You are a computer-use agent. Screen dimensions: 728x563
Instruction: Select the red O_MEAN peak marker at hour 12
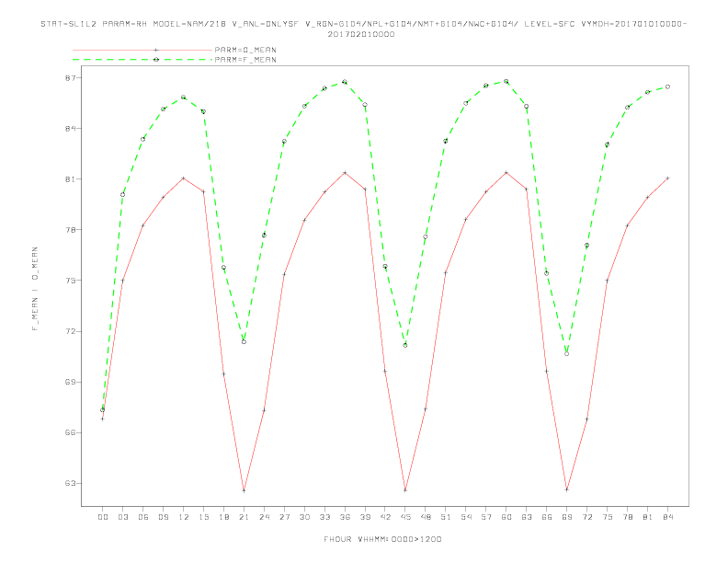pos(184,178)
